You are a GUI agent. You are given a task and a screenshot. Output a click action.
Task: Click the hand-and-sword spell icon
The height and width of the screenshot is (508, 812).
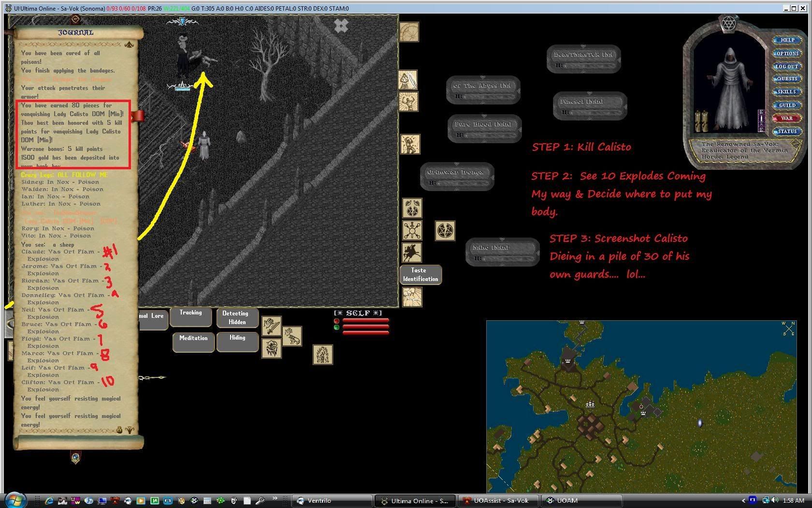pyautogui.click(x=272, y=326)
